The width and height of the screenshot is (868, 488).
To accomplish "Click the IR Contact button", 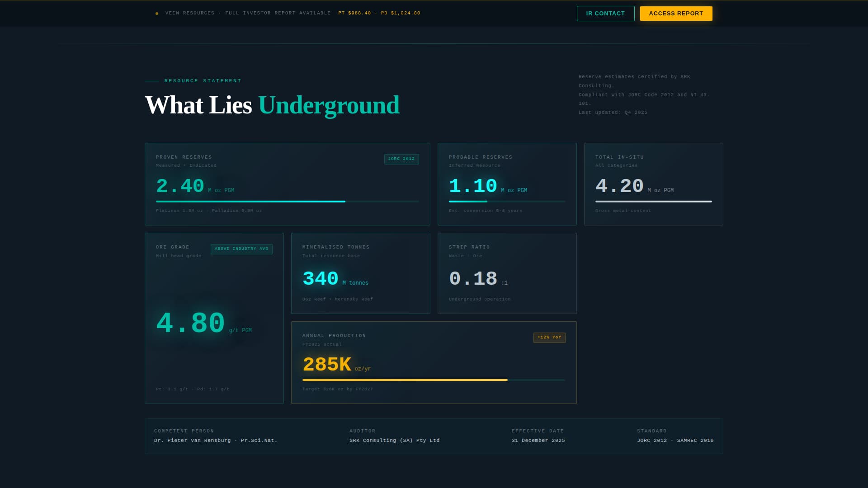I will point(605,14).
